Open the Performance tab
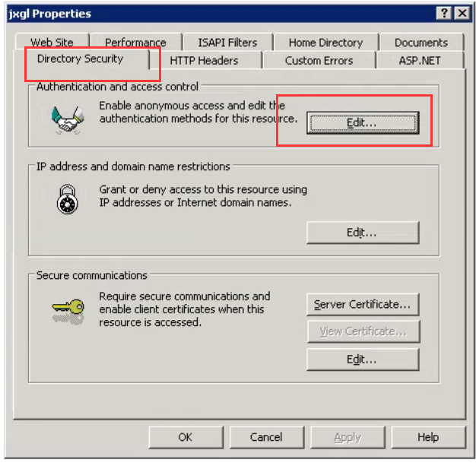The width and height of the screenshot is (476, 463). click(x=135, y=43)
